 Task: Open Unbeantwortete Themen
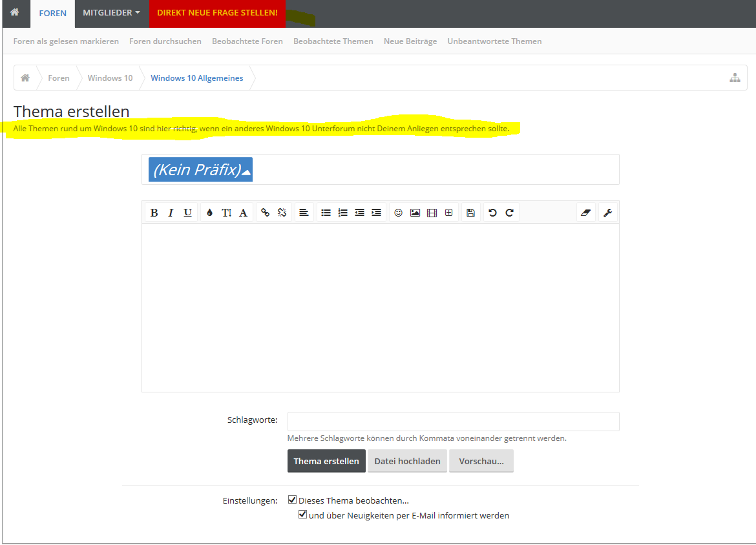494,41
